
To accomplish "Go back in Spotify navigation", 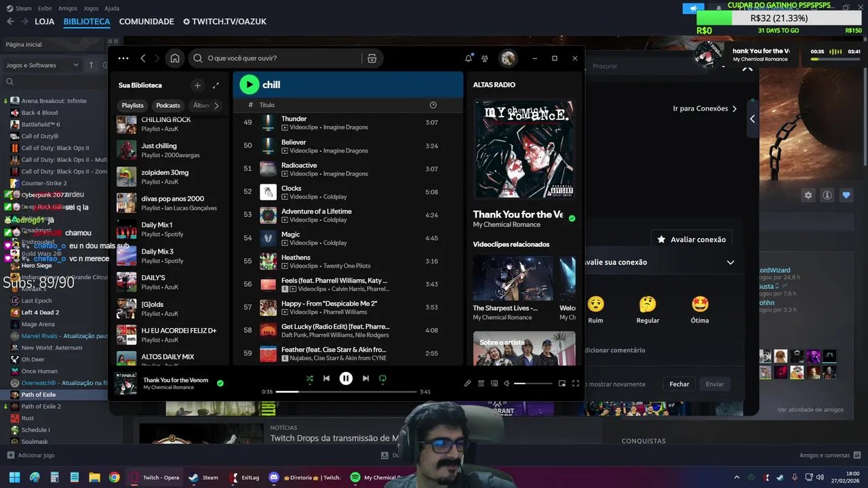I will tap(143, 58).
